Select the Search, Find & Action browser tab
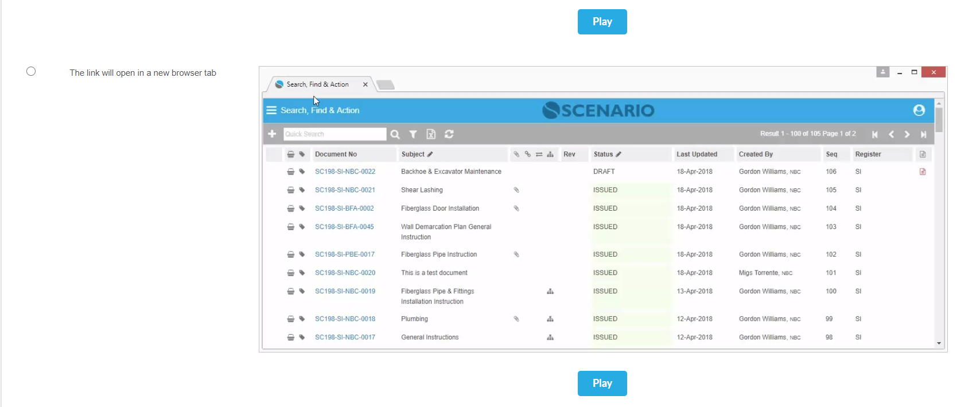 click(x=318, y=84)
